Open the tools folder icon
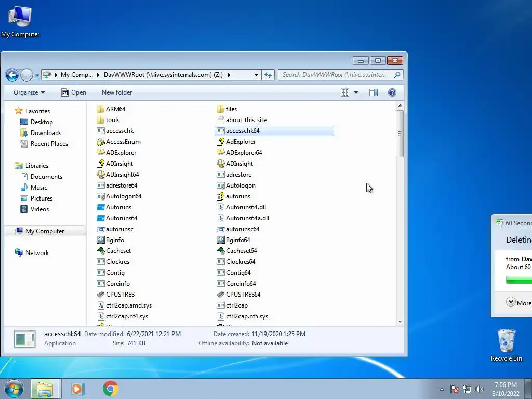 [100, 120]
